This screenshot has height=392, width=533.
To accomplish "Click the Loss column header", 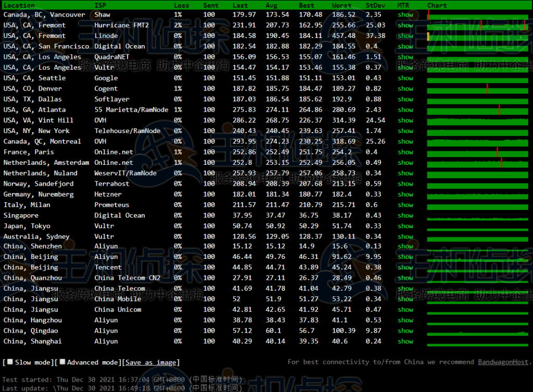I will pyautogui.click(x=182, y=5).
